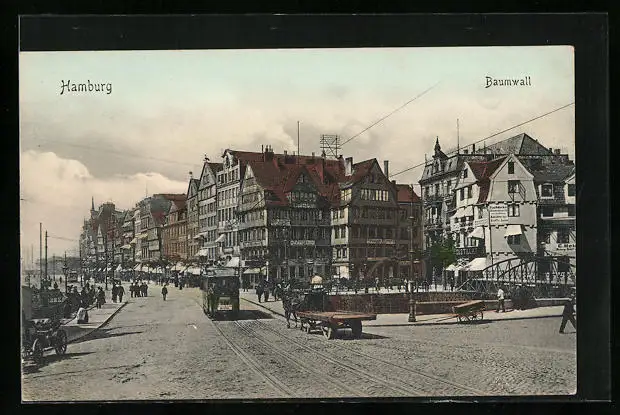Click the pointed tower spire on right
Screen dimensions: 620x415
pyautogui.click(x=437, y=147)
